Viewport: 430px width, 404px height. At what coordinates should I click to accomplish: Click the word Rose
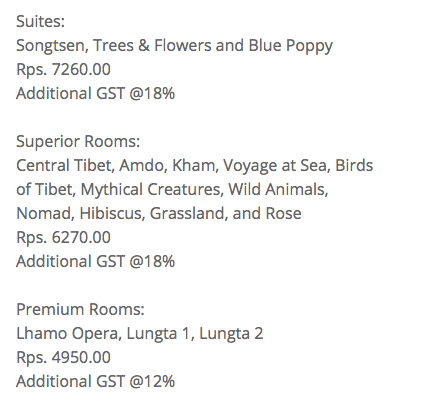284,213
